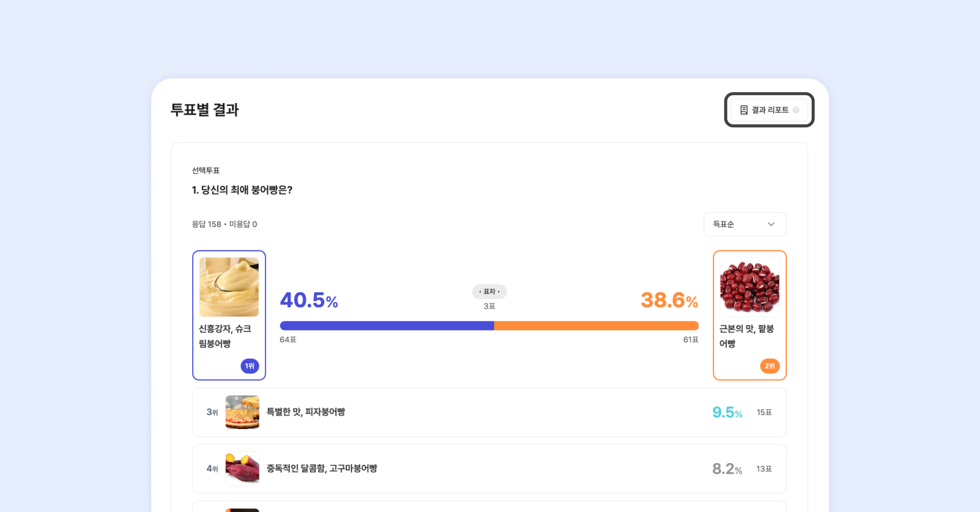Open the 득표순 sort dropdown
This screenshot has height=512, width=980.
[x=744, y=224]
